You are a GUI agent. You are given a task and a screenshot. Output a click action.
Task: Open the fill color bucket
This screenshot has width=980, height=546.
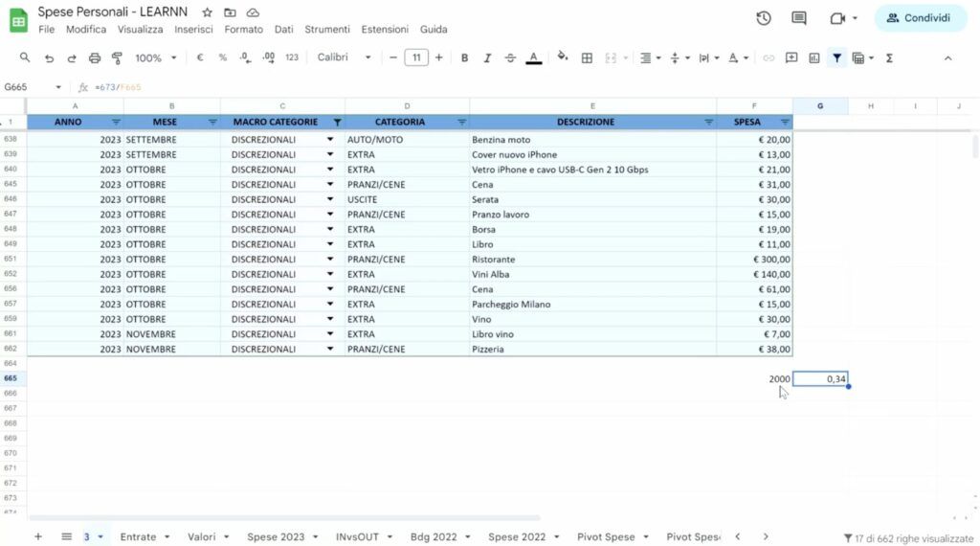[x=563, y=57]
